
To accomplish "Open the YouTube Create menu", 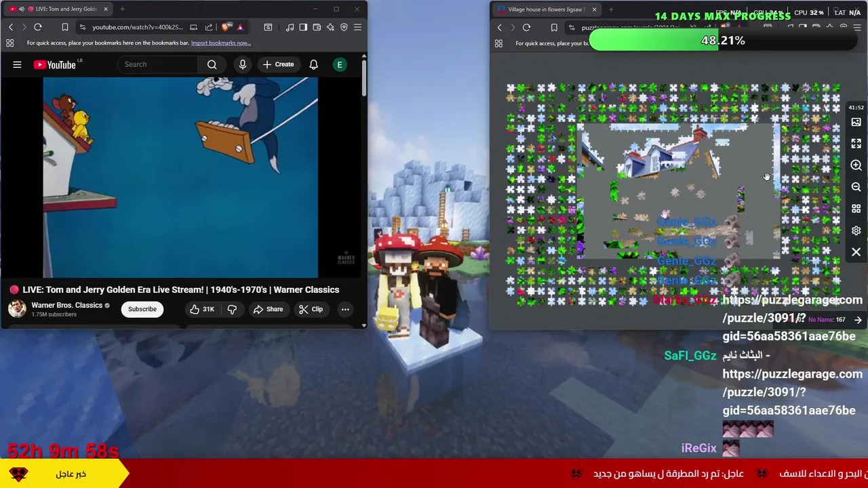I will pyautogui.click(x=278, y=64).
